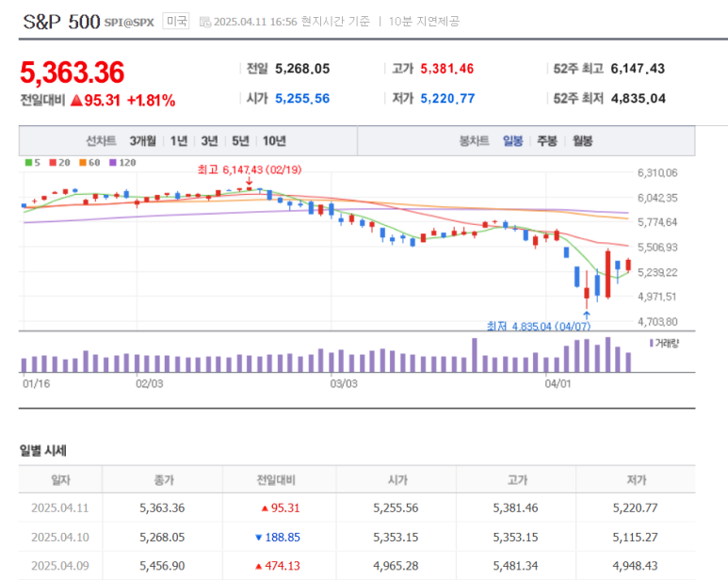Viewport: 728px width, 580px height.
Task: Click the 일별 시세 section heading
Action: tap(42, 451)
